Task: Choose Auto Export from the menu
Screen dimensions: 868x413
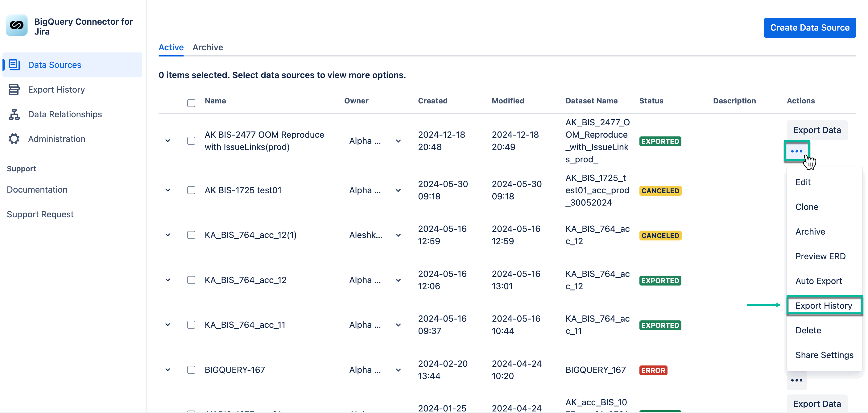Action: [824, 281]
